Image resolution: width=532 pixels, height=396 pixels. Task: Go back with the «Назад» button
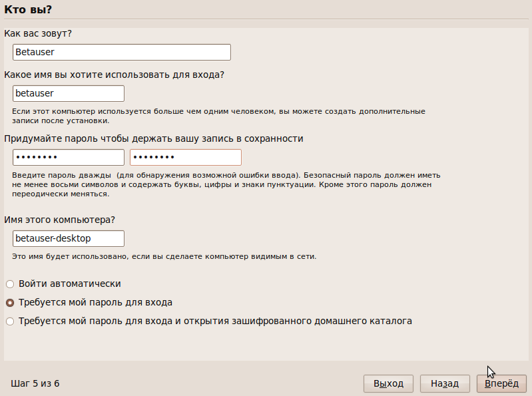point(445,383)
